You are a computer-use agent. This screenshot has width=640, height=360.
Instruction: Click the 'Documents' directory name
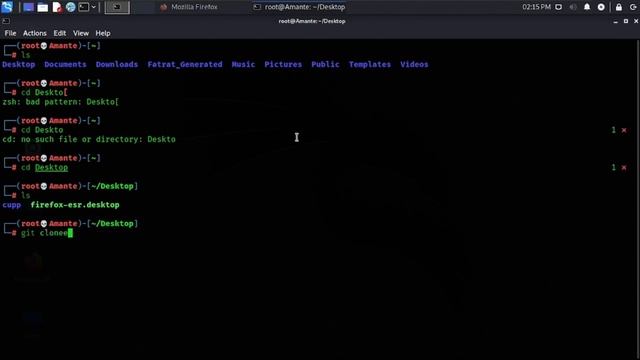(65, 64)
